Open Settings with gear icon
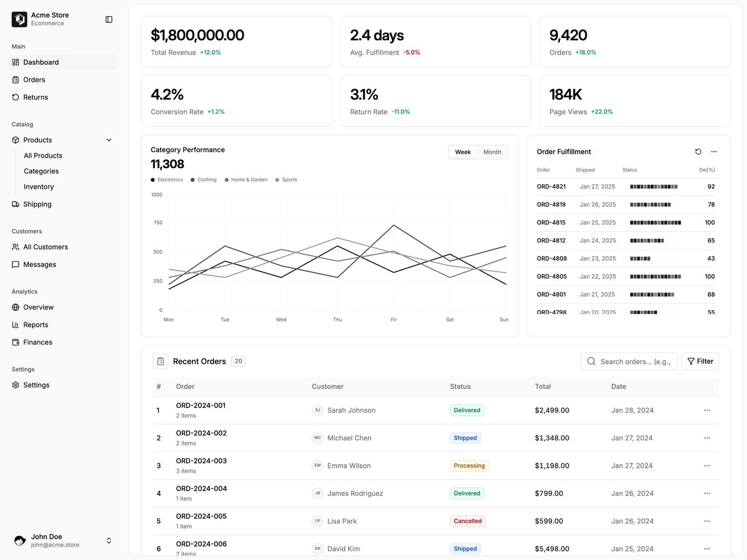 [62, 385]
